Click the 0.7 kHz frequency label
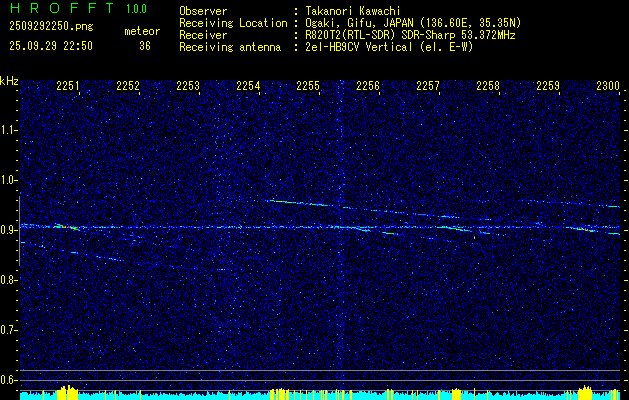This screenshot has width=629, height=400. [x=8, y=330]
